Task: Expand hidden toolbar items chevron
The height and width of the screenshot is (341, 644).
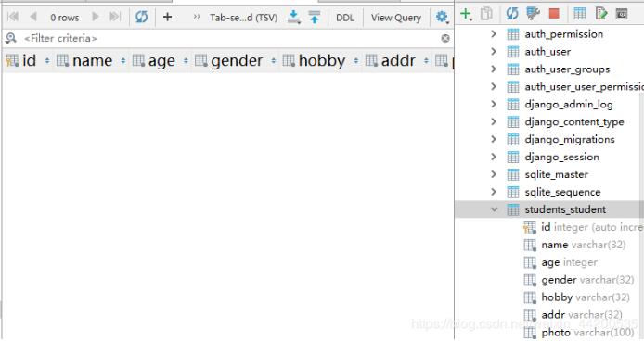Action: [x=197, y=17]
